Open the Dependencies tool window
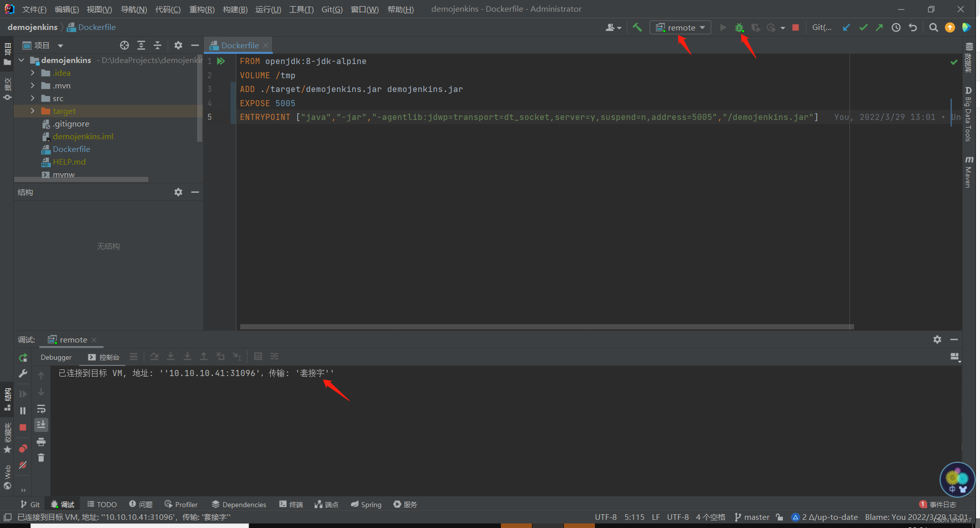 (239, 504)
